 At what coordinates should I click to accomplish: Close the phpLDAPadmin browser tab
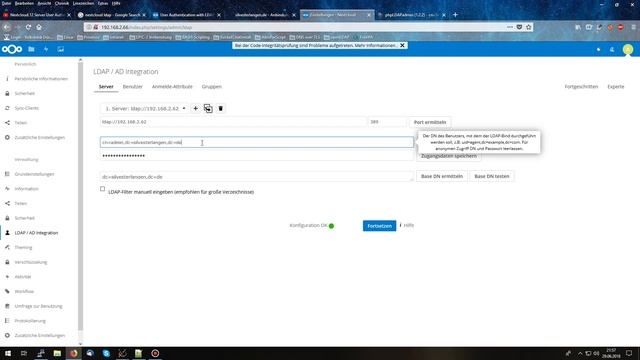[x=444, y=15]
